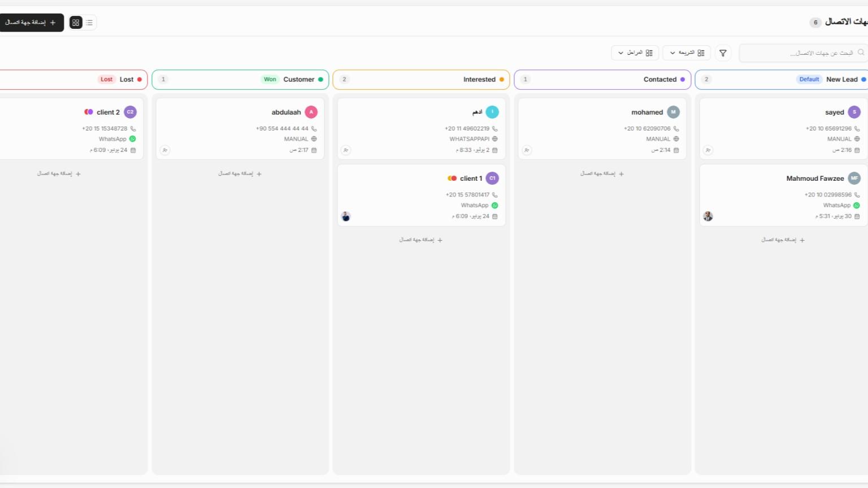Select the New Lead stage header
The height and width of the screenshot is (488, 868).
(x=782, y=80)
